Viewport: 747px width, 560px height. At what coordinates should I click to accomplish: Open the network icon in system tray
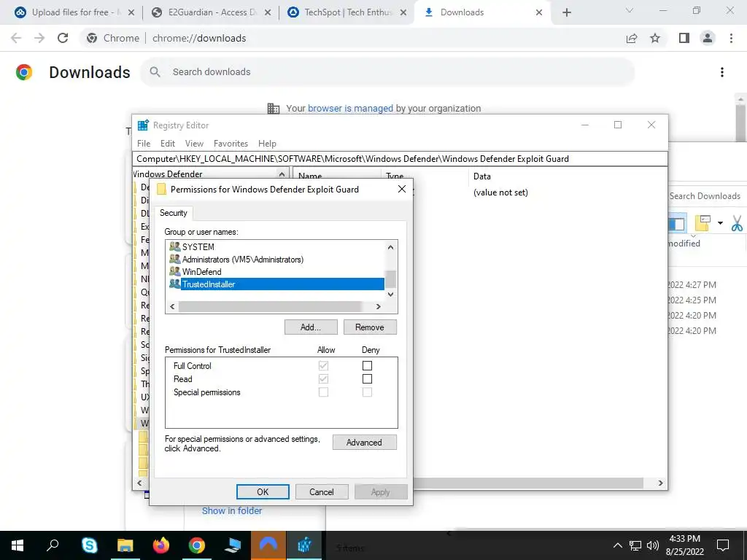click(635, 545)
